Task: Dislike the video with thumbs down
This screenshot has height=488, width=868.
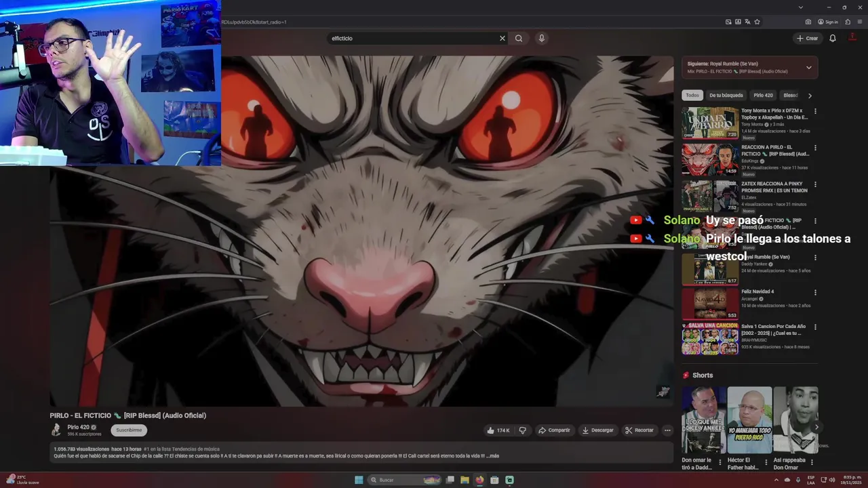Action: tap(522, 430)
